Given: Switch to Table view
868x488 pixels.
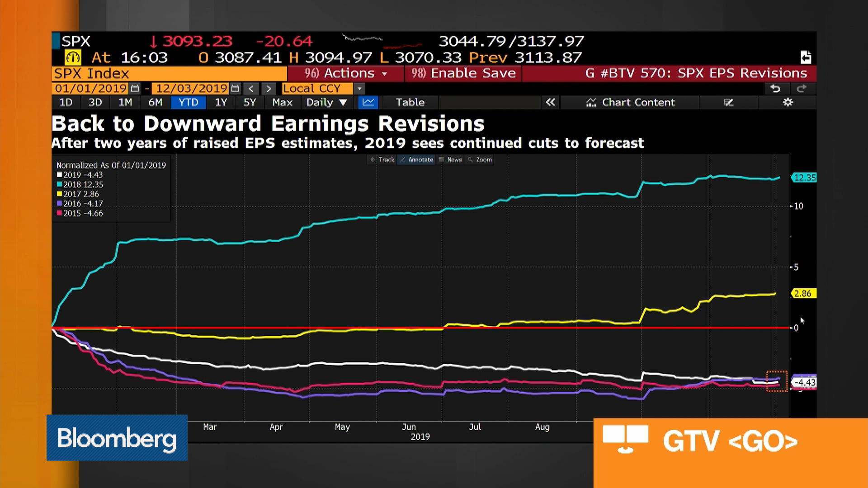Looking at the screenshot, I should tap(410, 103).
